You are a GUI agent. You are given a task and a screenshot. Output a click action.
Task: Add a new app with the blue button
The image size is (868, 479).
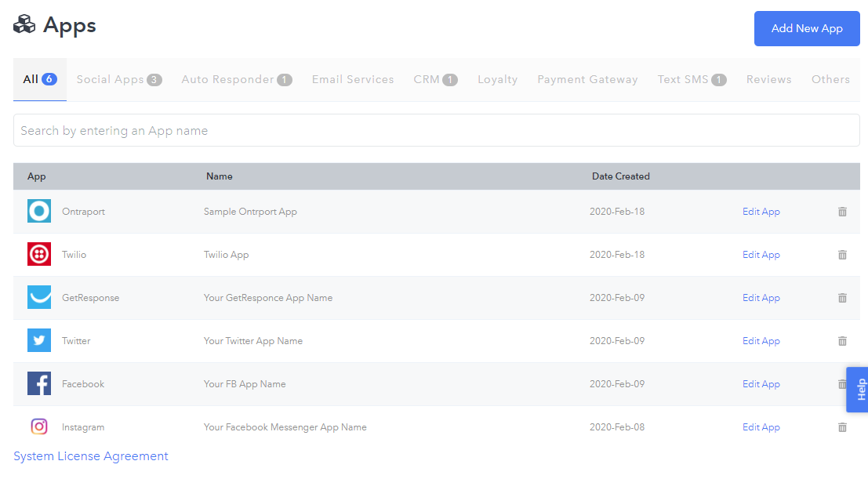(807, 28)
